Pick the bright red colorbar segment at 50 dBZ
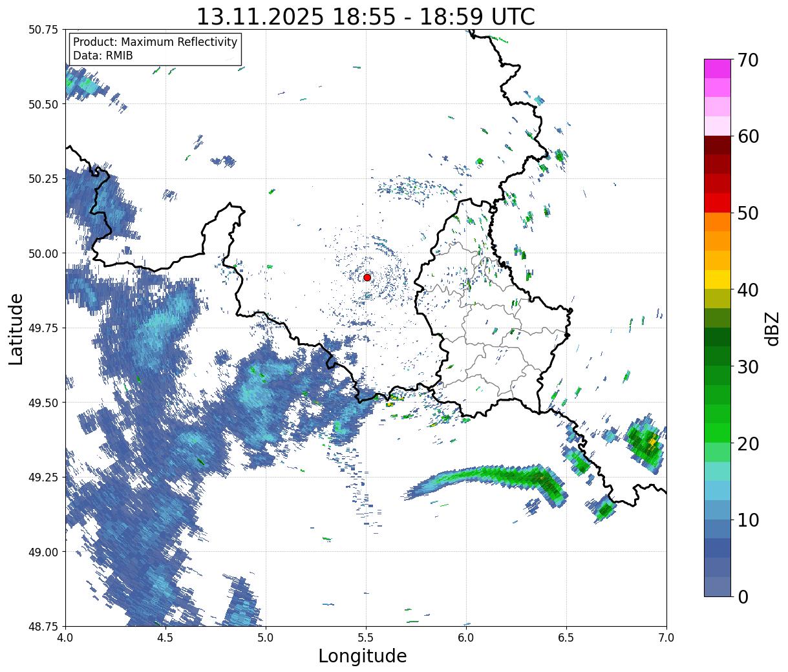Viewport: 788px width, 672px height. (718, 203)
